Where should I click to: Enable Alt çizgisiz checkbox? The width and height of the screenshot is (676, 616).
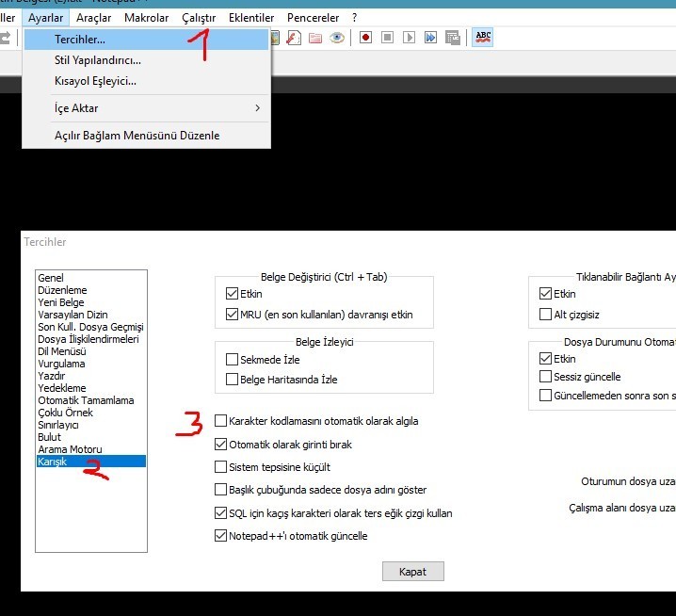(x=545, y=314)
